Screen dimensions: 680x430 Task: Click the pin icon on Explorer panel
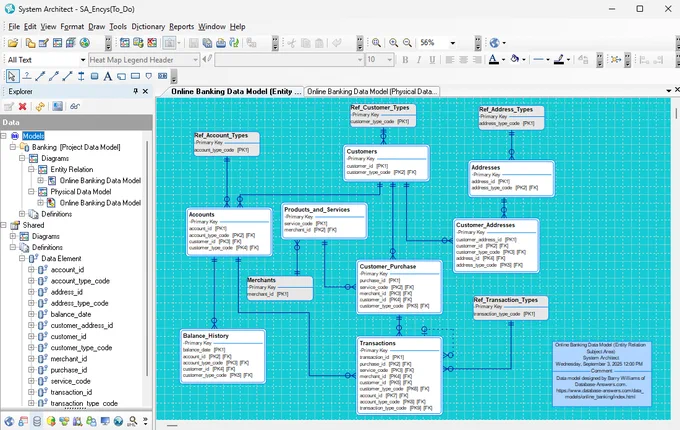click(136, 91)
